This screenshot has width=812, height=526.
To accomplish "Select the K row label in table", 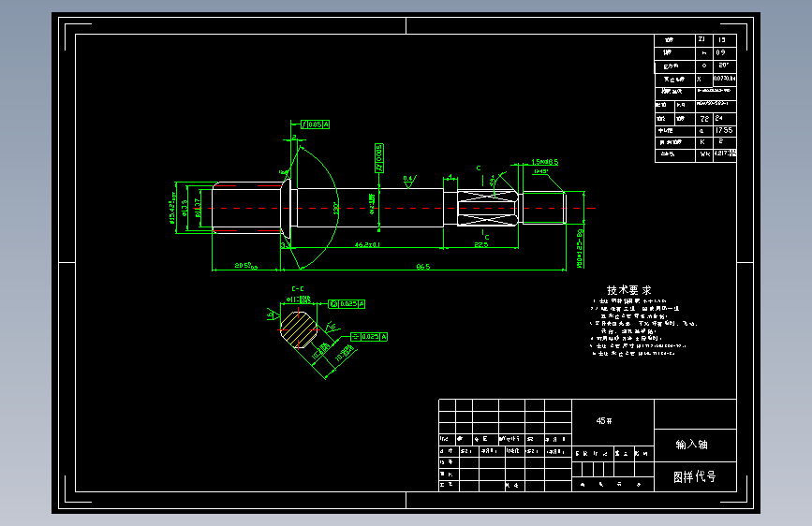I will [x=702, y=142].
